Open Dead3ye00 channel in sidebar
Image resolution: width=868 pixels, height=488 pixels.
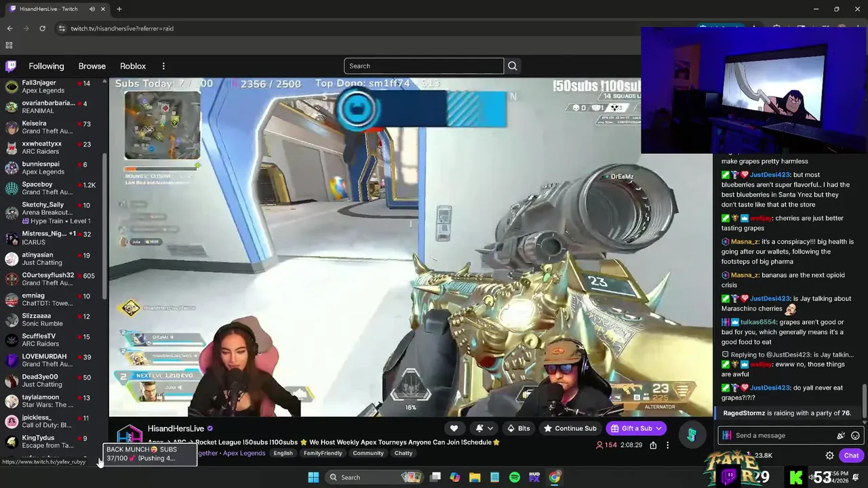53,381
